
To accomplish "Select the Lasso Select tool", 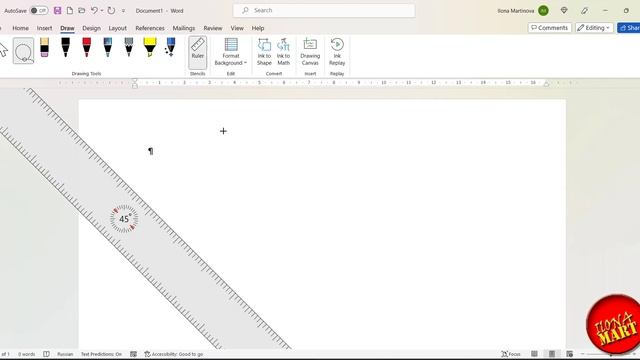I will pyautogui.click(x=23, y=51).
